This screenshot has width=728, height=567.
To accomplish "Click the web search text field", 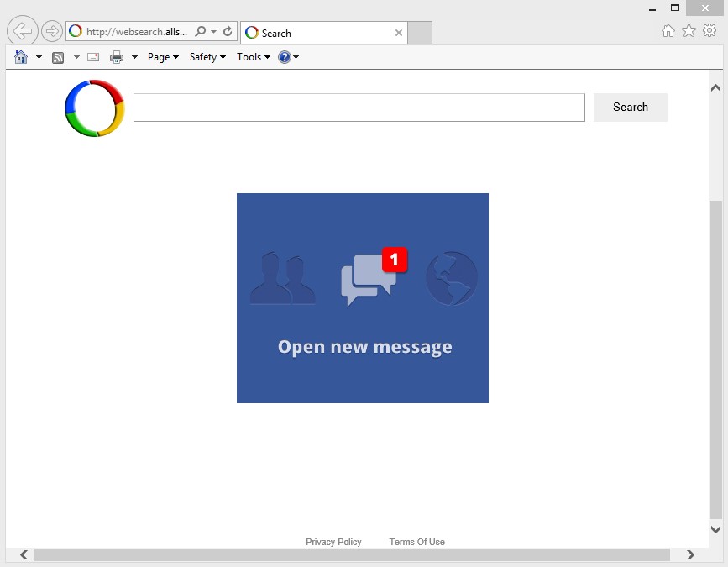I will point(359,108).
